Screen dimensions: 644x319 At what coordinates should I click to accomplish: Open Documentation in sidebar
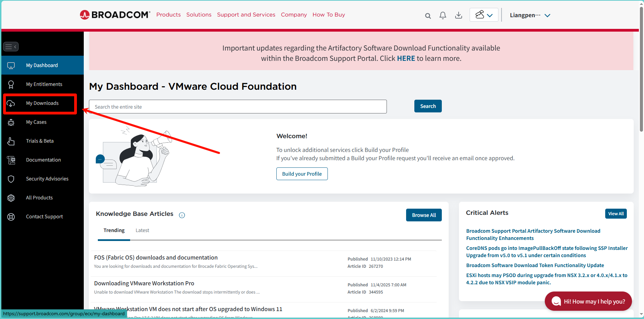pos(43,160)
